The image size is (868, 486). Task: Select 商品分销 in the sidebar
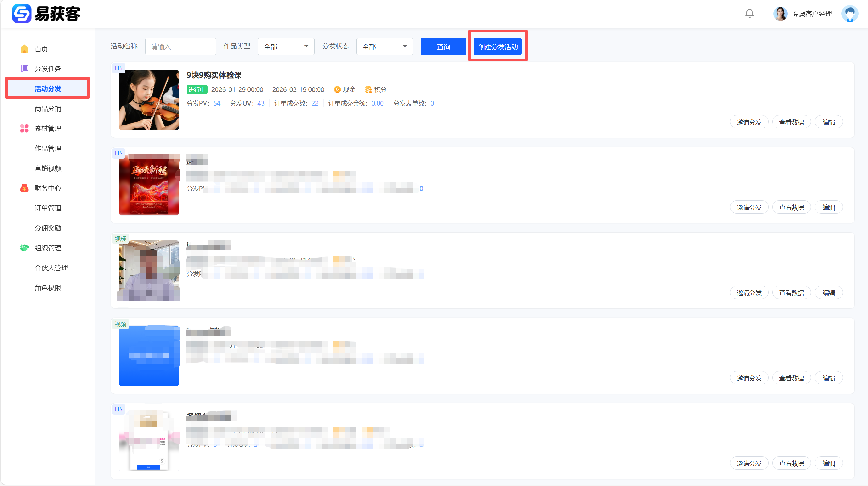[48, 109]
